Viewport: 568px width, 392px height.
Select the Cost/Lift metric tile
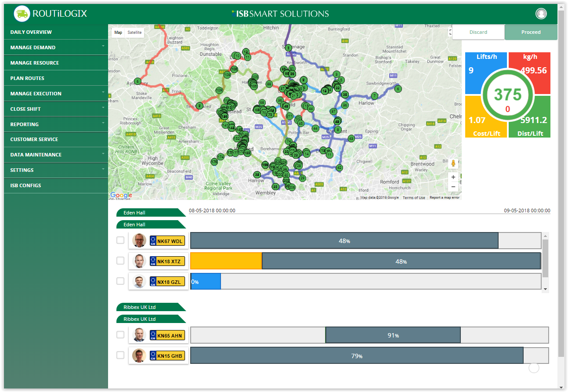coord(483,127)
